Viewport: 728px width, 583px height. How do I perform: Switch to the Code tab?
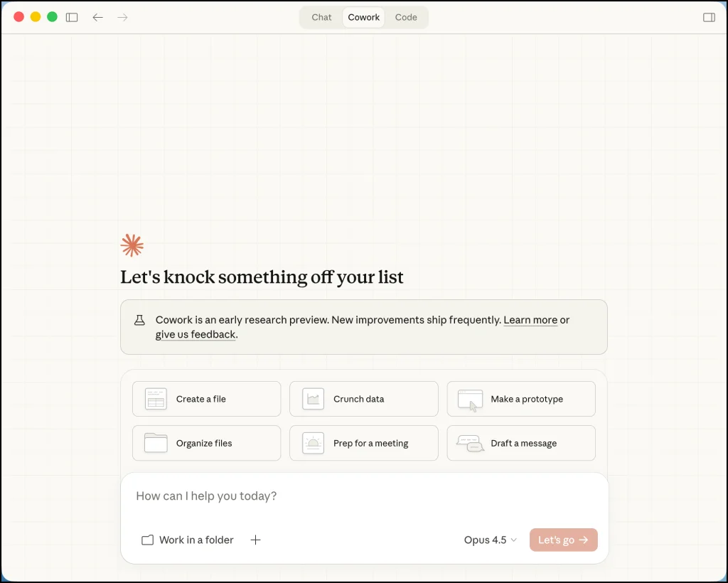click(406, 17)
